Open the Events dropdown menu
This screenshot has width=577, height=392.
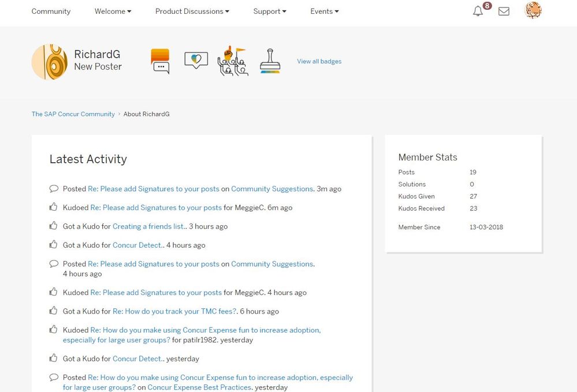tap(325, 12)
